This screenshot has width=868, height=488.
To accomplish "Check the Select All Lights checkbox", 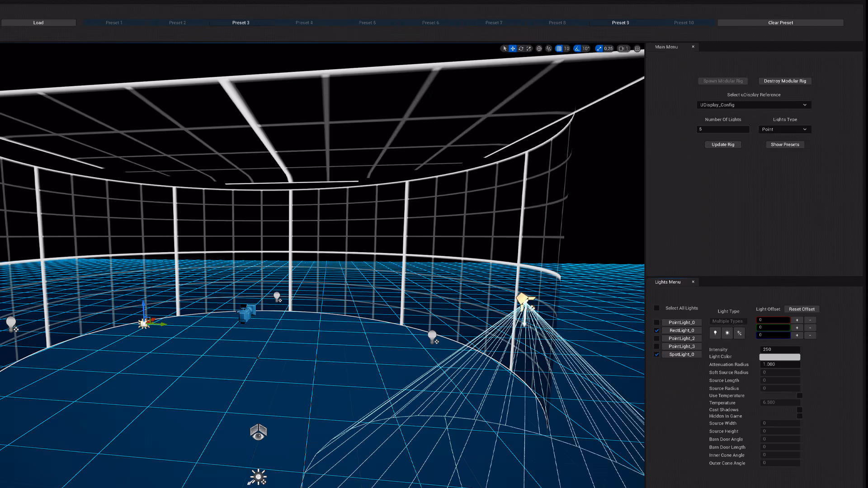I will pyautogui.click(x=656, y=308).
